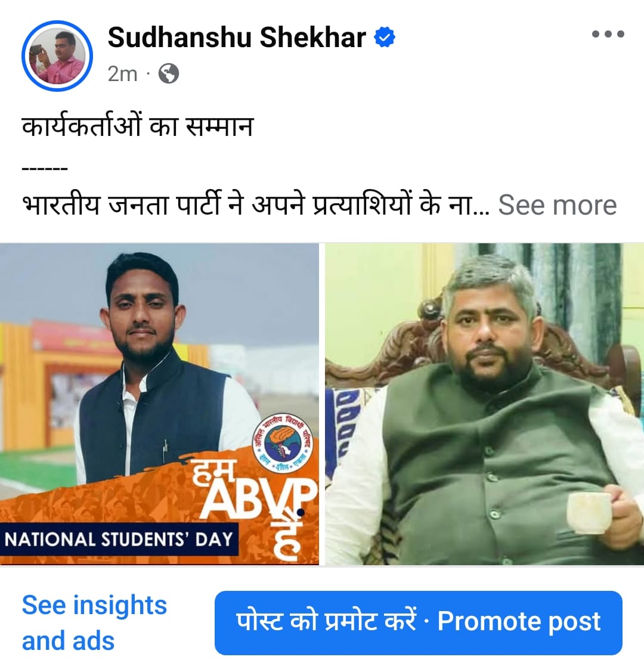Viewport: 644px width, 663px height.
Task: Click the भारतीय जनता पार्टी post text line
Action: tap(255, 205)
